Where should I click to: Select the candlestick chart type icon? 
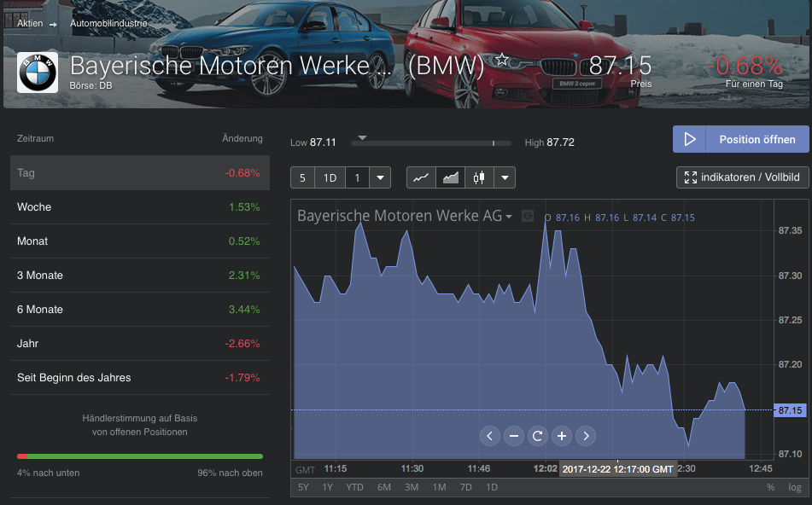click(479, 178)
